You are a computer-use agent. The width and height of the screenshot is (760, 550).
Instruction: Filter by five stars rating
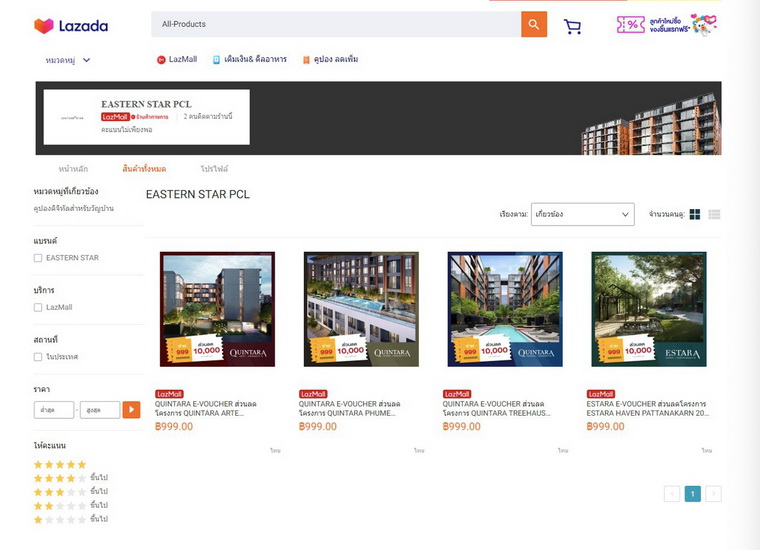point(60,464)
